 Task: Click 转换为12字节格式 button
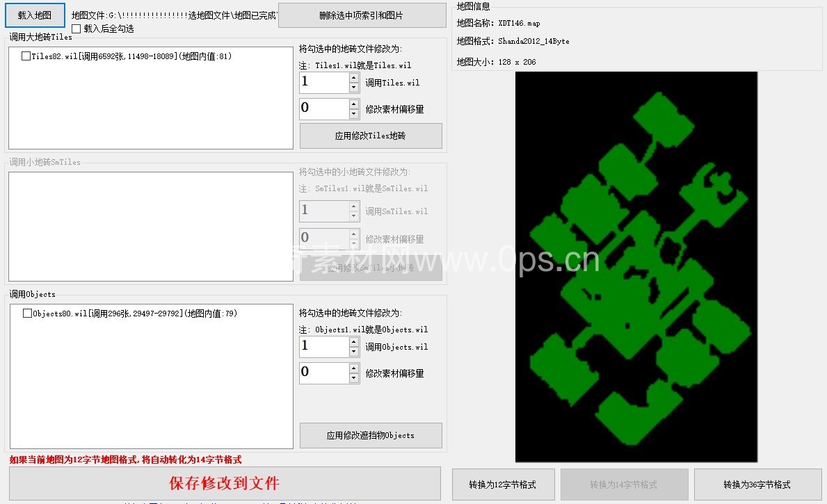[504, 485]
